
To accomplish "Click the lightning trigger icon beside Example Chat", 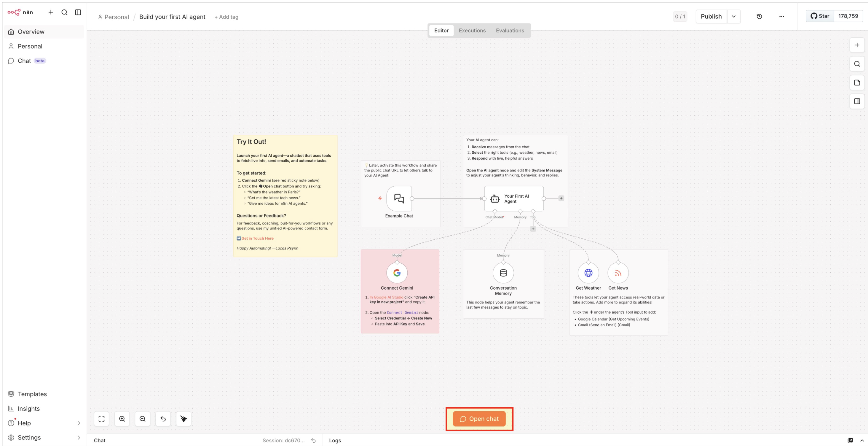I will [x=380, y=198].
